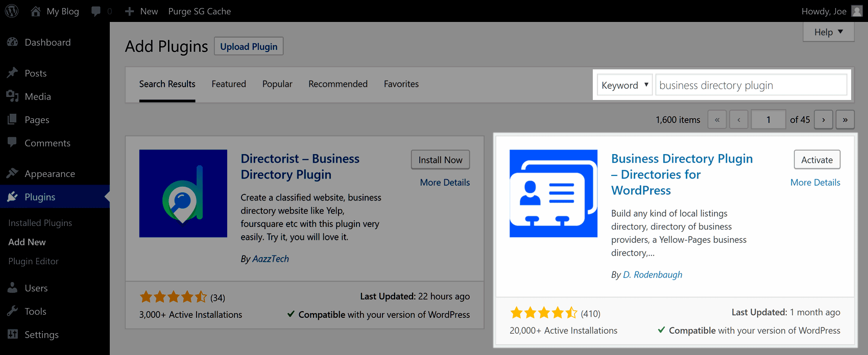Click the Posts pushpin icon

point(13,73)
